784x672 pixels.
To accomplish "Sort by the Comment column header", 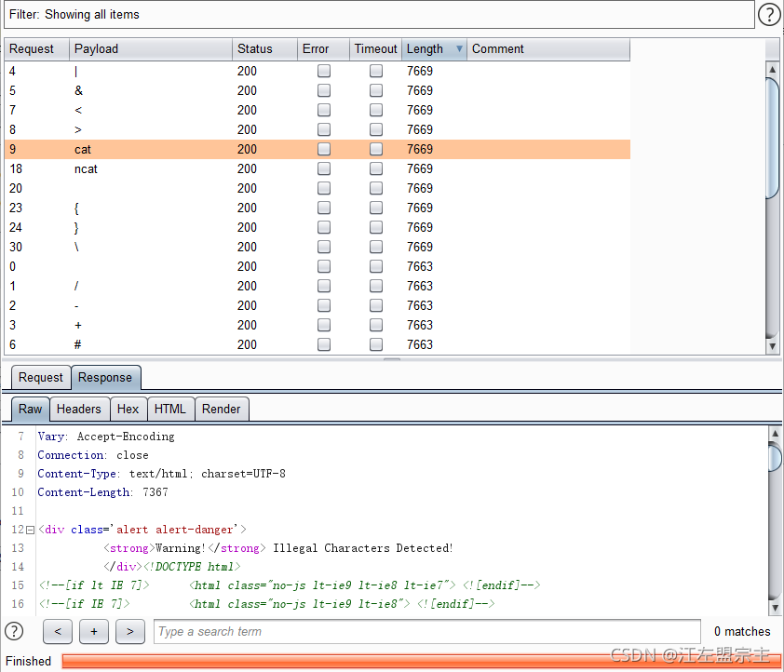I will tap(548, 49).
